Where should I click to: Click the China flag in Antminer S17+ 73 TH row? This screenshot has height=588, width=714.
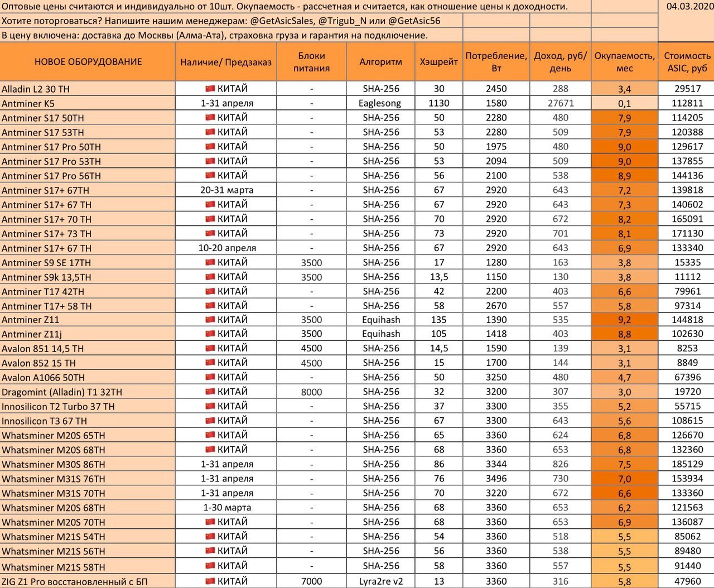pyautogui.click(x=210, y=234)
